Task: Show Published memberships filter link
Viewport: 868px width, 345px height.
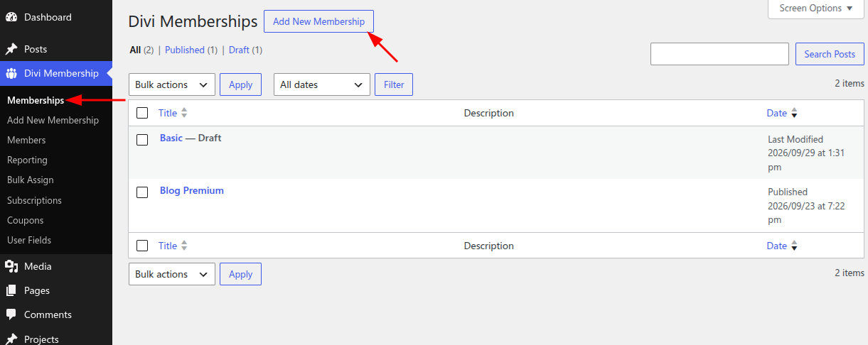Action: [185, 50]
